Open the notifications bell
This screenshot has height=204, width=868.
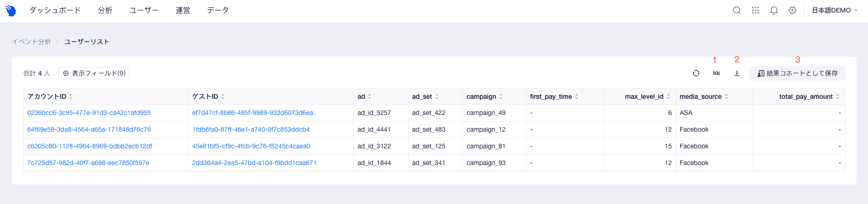(774, 10)
